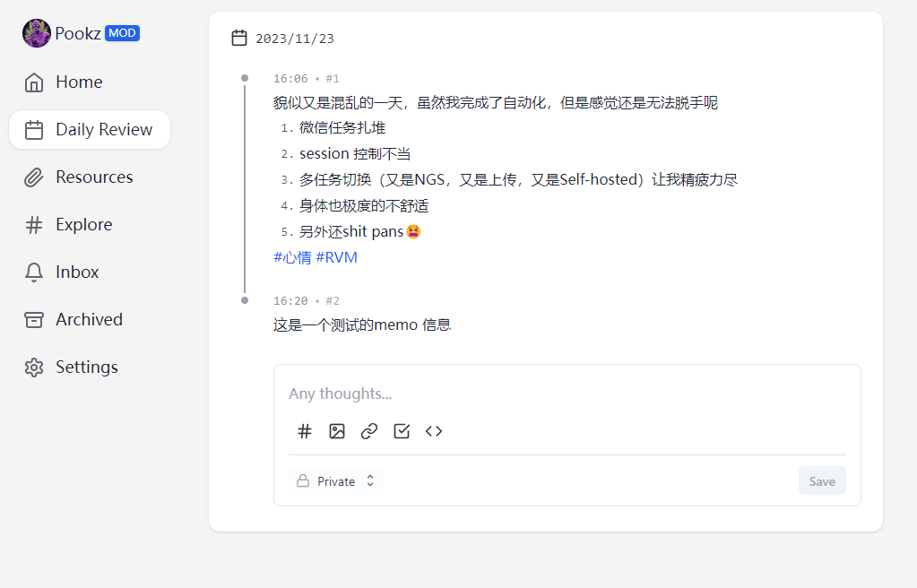Click the calendar icon beside 2023/11/23
This screenshot has height=588, width=917.
point(239,38)
